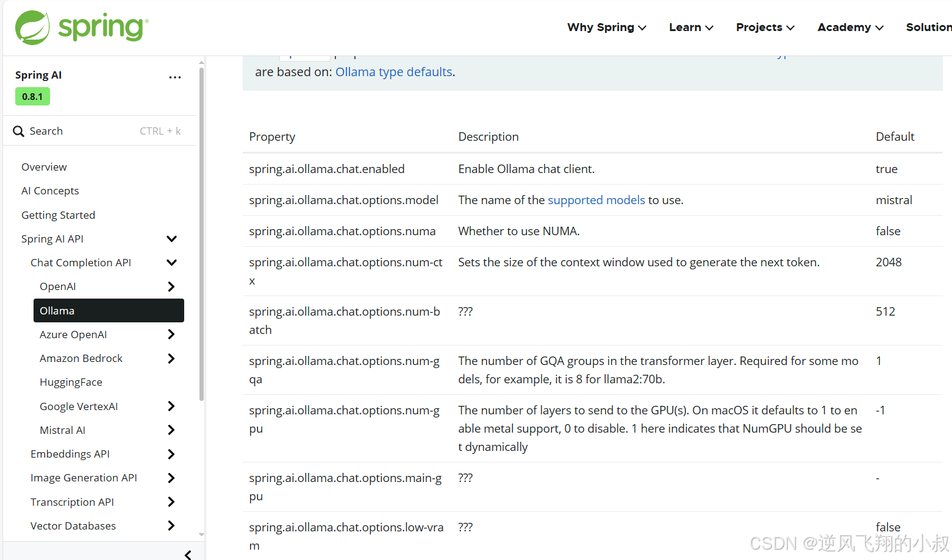Click the sidebar vertical scrollbar
Image resolution: width=952 pixels, height=560 pixels.
201,234
